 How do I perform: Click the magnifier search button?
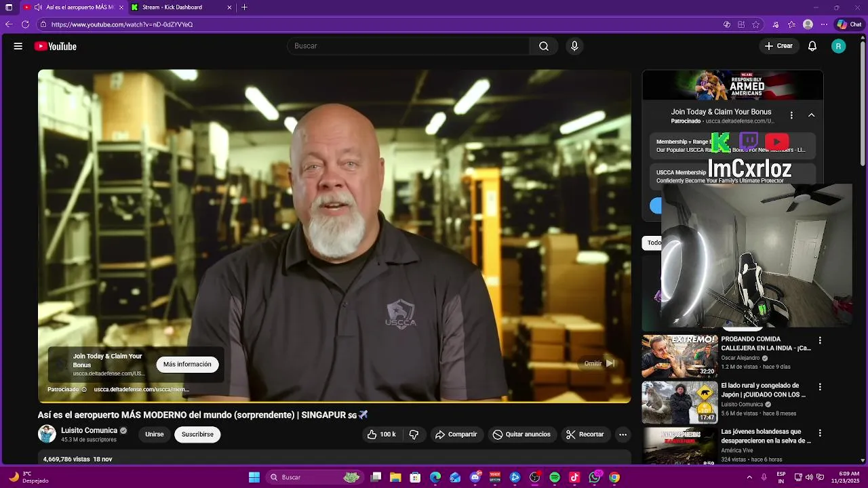point(544,46)
